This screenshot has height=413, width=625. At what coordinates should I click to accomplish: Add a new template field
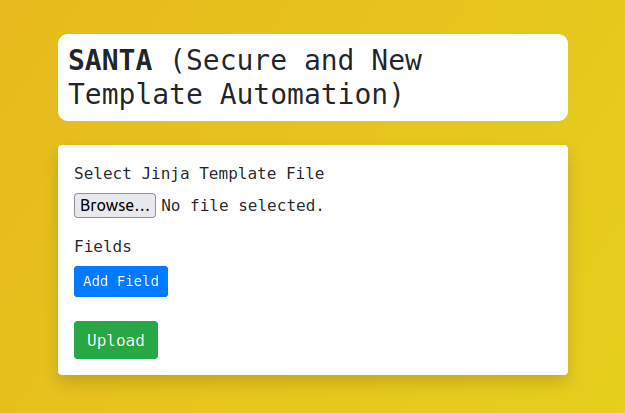click(121, 282)
